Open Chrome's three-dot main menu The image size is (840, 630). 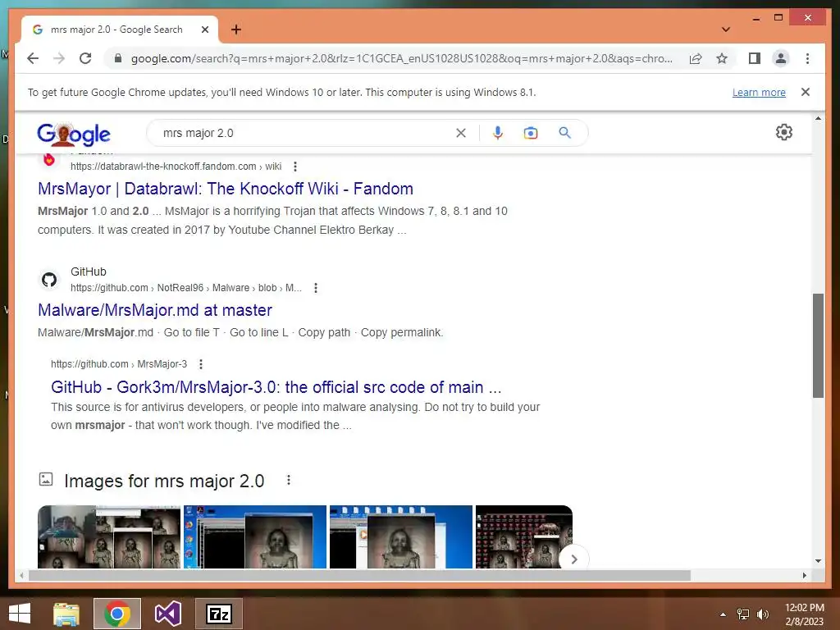[x=807, y=58]
